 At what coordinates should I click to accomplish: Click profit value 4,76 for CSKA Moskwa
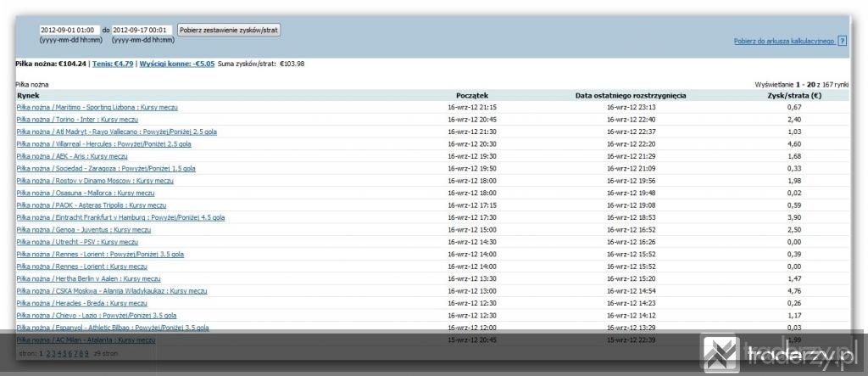pos(793,291)
